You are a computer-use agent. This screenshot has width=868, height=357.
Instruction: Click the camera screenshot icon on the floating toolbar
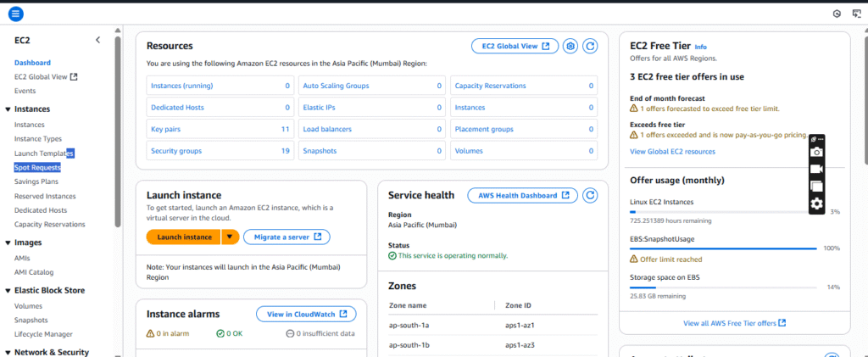tap(816, 152)
